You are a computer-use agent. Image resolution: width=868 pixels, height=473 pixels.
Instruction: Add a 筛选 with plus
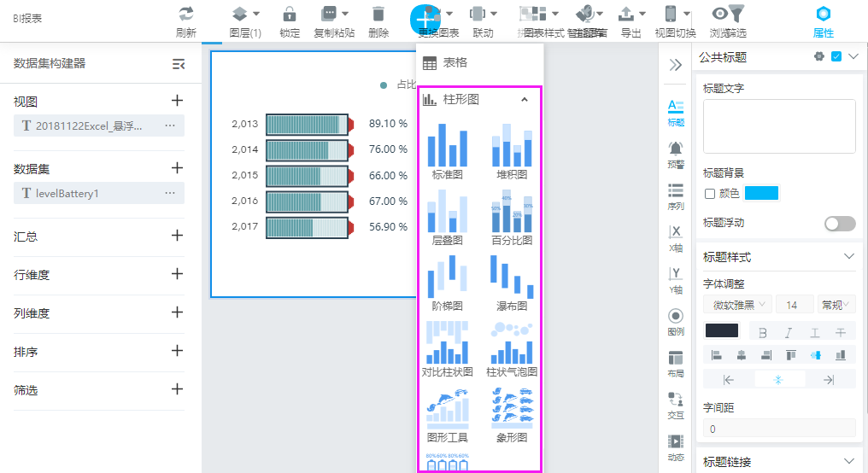177,389
